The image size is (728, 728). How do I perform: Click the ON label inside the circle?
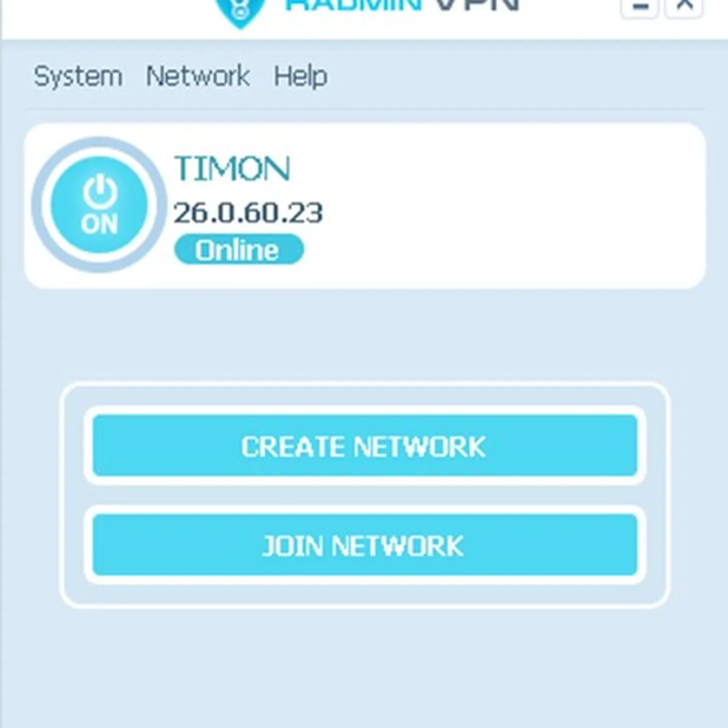99,224
